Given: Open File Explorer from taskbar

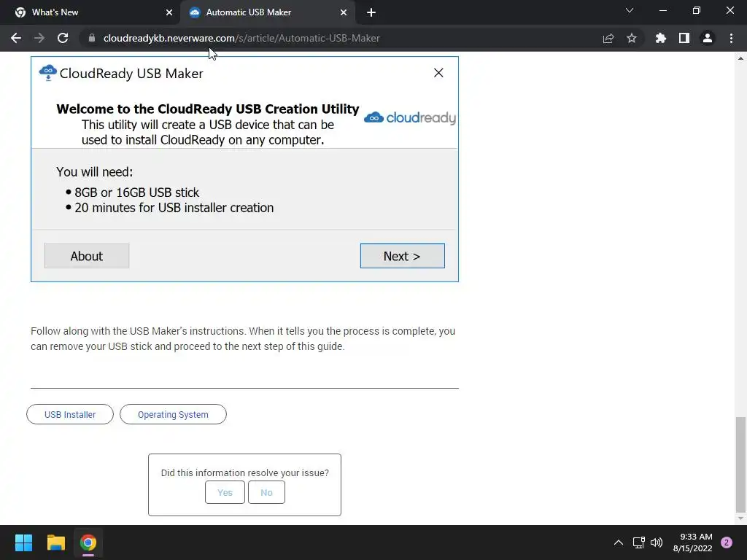Looking at the screenshot, I should coord(55,542).
